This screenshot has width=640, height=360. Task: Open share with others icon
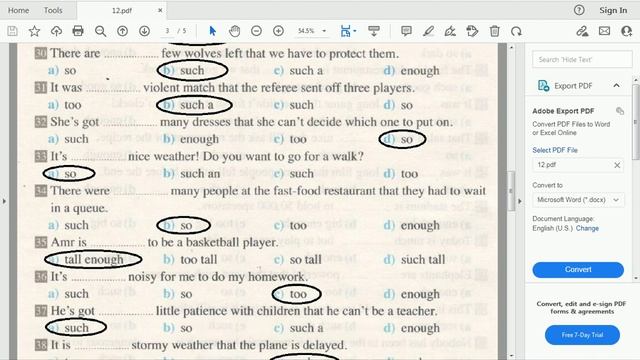point(627,31)
